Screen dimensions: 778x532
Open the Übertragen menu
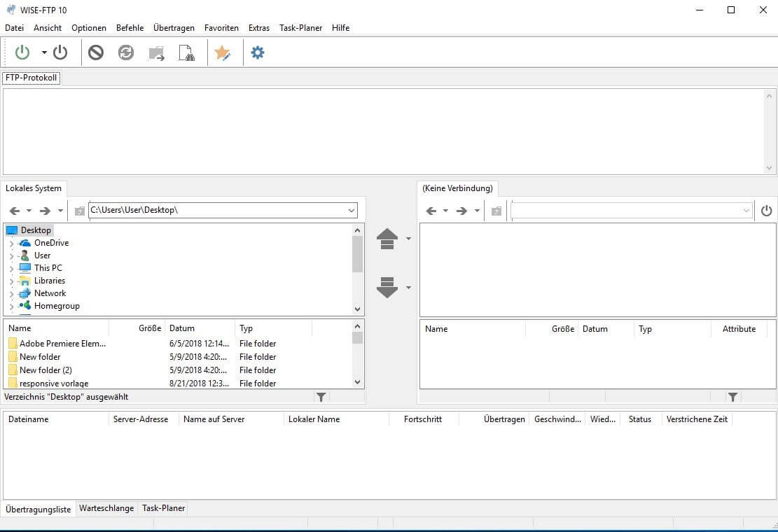174,28
